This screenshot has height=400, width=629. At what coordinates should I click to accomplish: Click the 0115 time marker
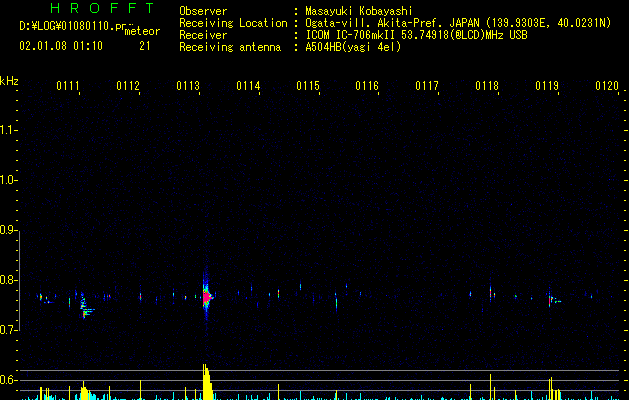(308, 86)
